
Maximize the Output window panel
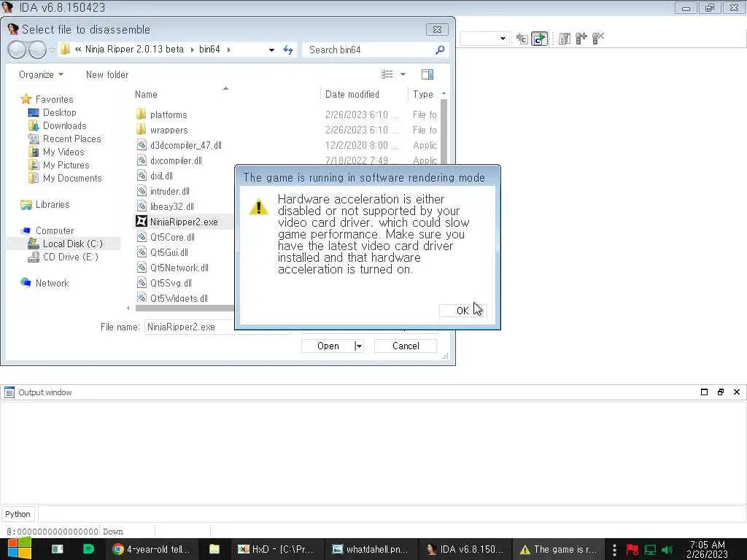[704, 392]
